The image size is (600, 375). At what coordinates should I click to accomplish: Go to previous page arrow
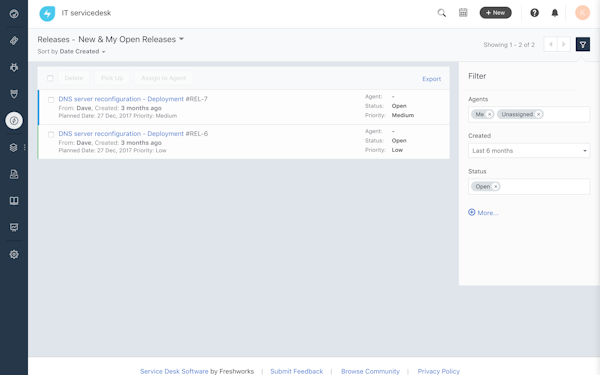[x=550, y=44]
